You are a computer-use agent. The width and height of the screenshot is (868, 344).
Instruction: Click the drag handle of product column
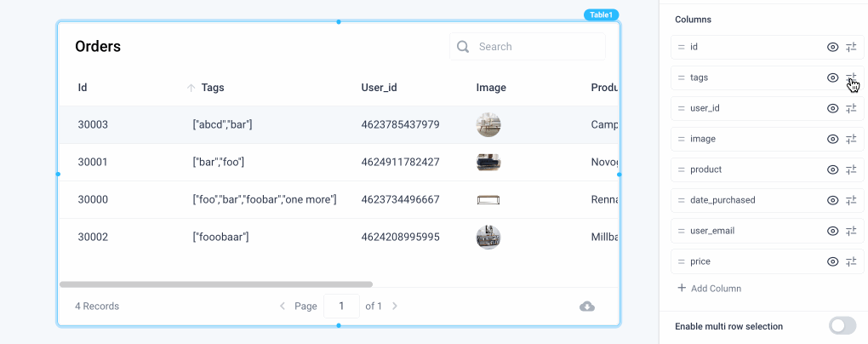click(682, 169)
